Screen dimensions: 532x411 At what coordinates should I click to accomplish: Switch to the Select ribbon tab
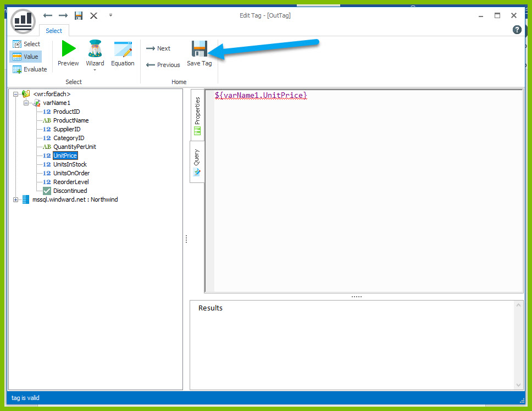click(54, 31)
